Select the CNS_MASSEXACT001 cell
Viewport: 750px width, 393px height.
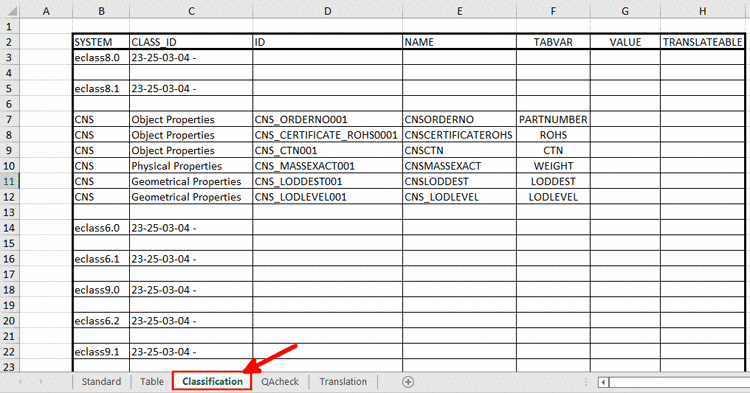[328, 166]
